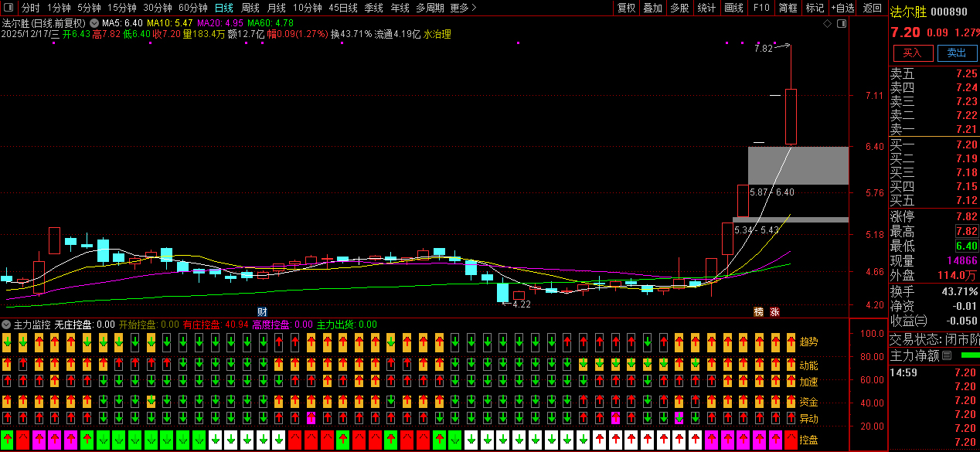Image resolution: width=980 pixels, height=452 pixels.
Task: Click the 水治理 sector link
Action: point(437,34)
